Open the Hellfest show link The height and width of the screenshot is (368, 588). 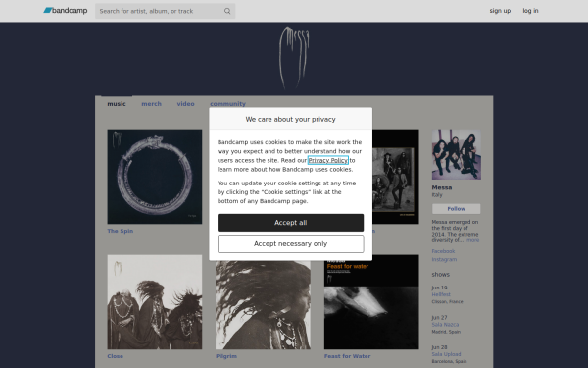click(x=441, y=294)
